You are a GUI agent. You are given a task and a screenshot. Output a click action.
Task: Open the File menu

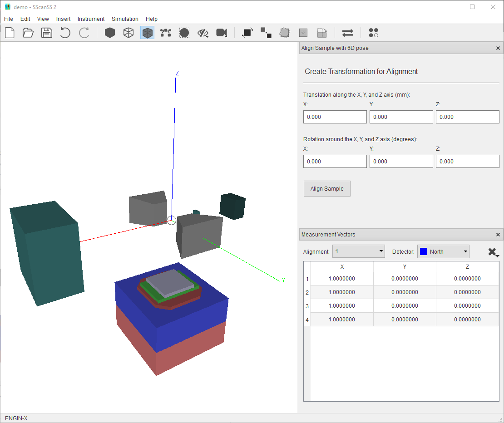point(8,19)
